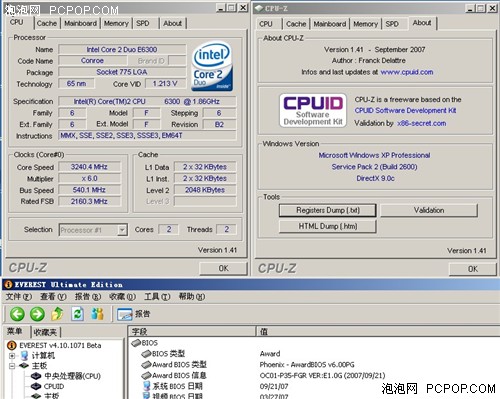Open 报告(R) menu in EVEREST

[88, 296]
